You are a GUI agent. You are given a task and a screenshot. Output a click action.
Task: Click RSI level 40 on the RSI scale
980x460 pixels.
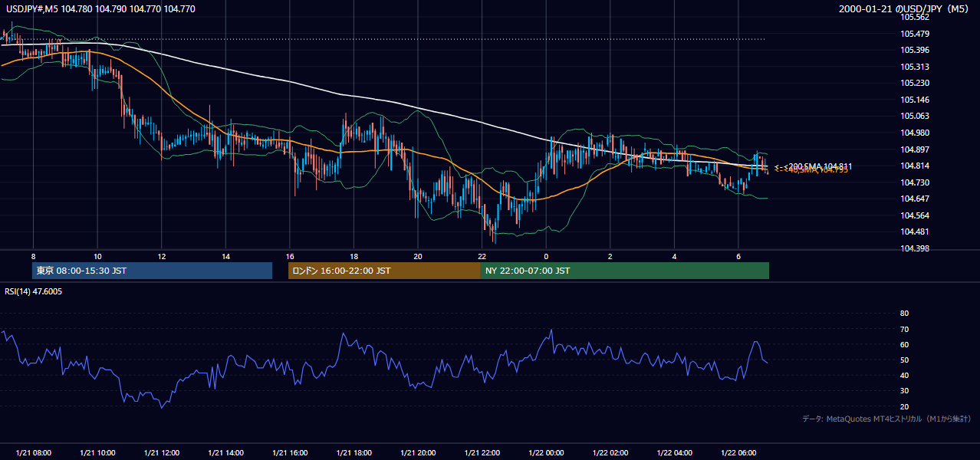[904, 375]
